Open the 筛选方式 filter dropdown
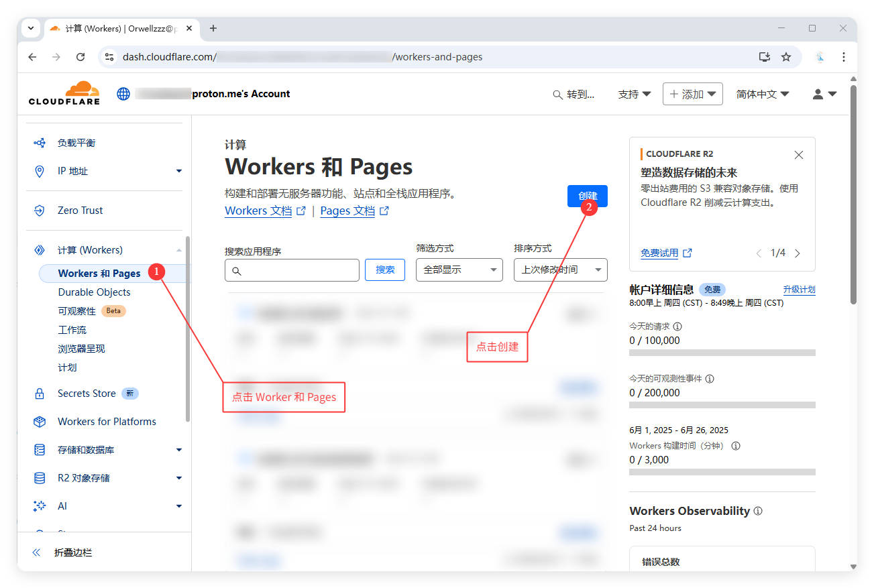 459,270
